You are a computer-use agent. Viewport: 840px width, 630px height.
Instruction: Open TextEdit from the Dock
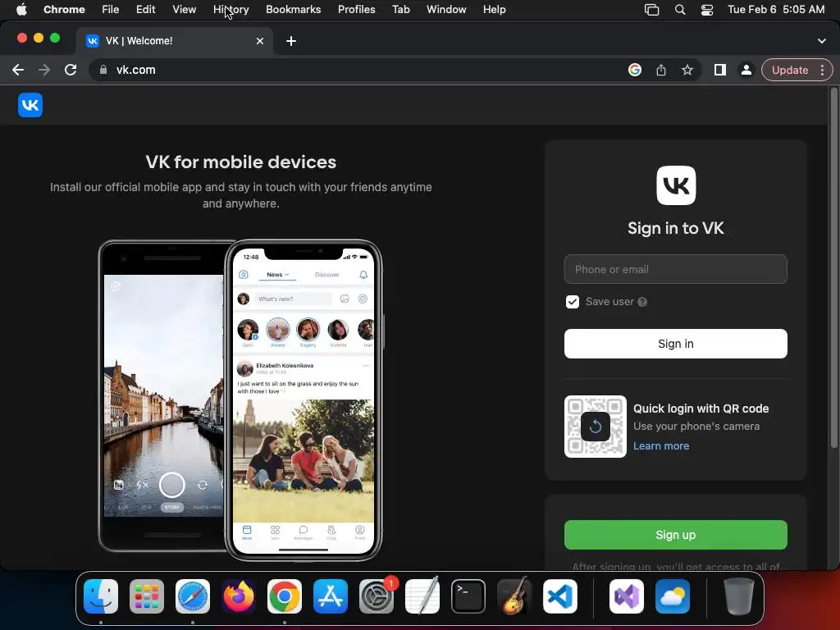(422, 596)
